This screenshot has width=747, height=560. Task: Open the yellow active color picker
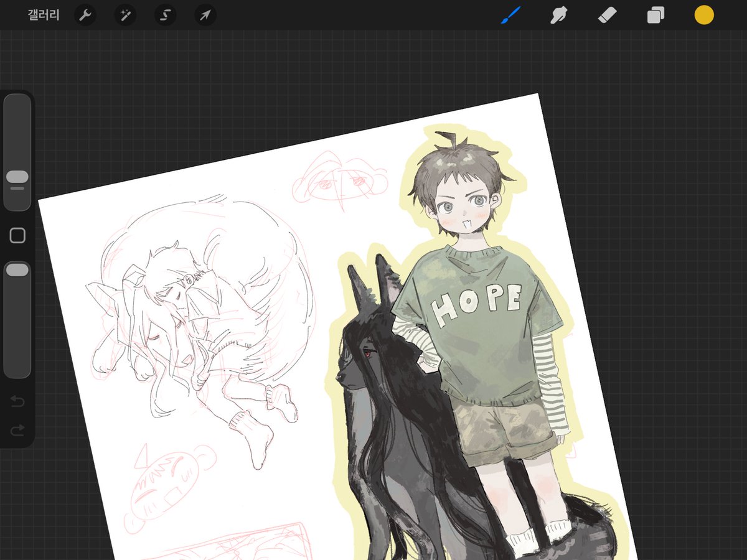(704, 15)
